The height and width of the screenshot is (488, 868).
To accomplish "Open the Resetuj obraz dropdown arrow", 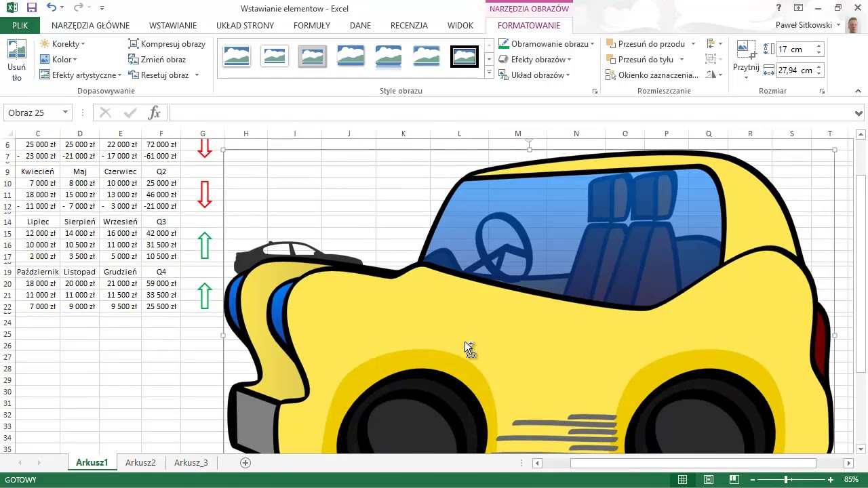I will 197,75.
